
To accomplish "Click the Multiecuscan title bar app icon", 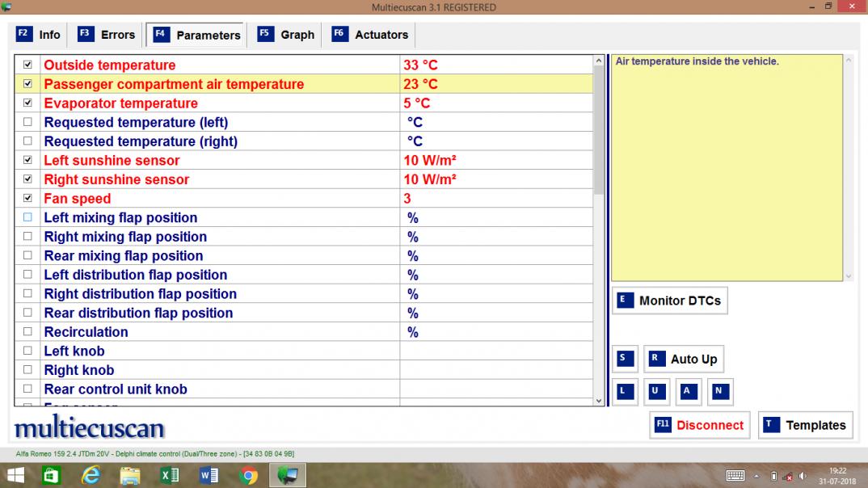I will [x=6, y=6].
